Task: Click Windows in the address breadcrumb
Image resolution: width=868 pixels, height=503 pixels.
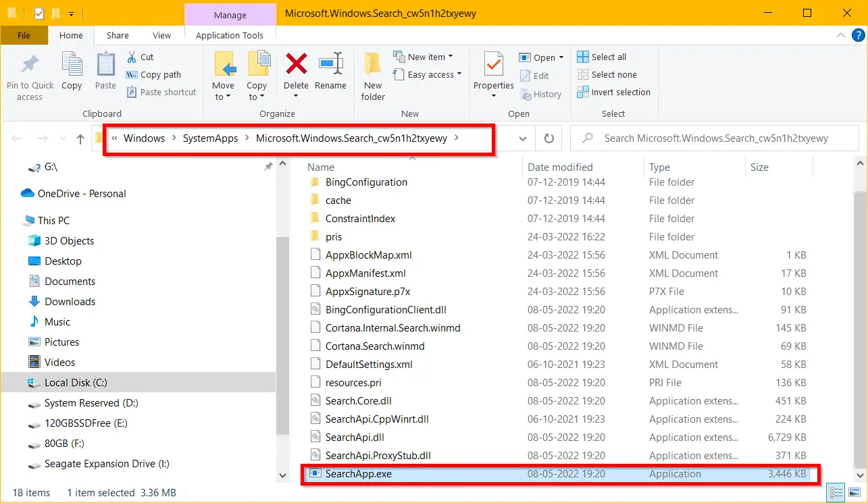Action: [144, 138]
